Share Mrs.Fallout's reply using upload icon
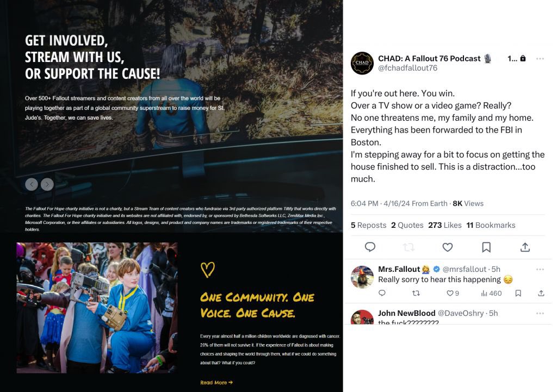This screenshot has width=557, height=392. [541, 293]
